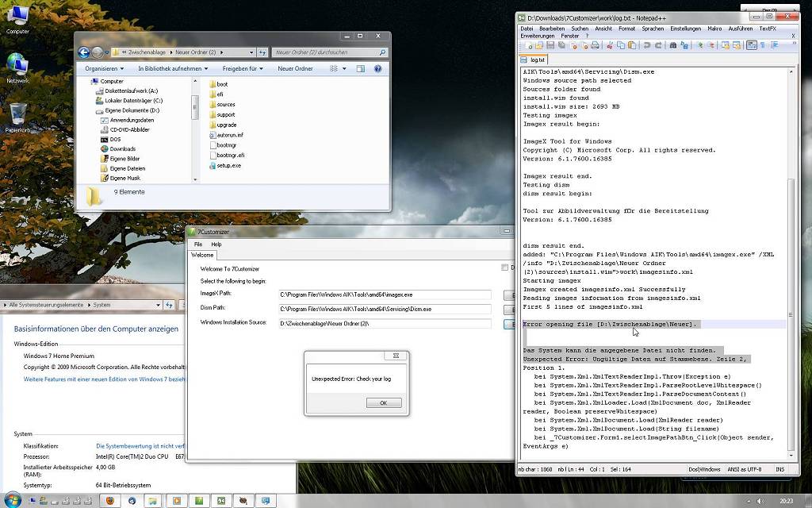Select Lokaler Datenträger (C:) in the navigation tree
This screenshot has height=508, width=812.
click(x=129, y=101)
